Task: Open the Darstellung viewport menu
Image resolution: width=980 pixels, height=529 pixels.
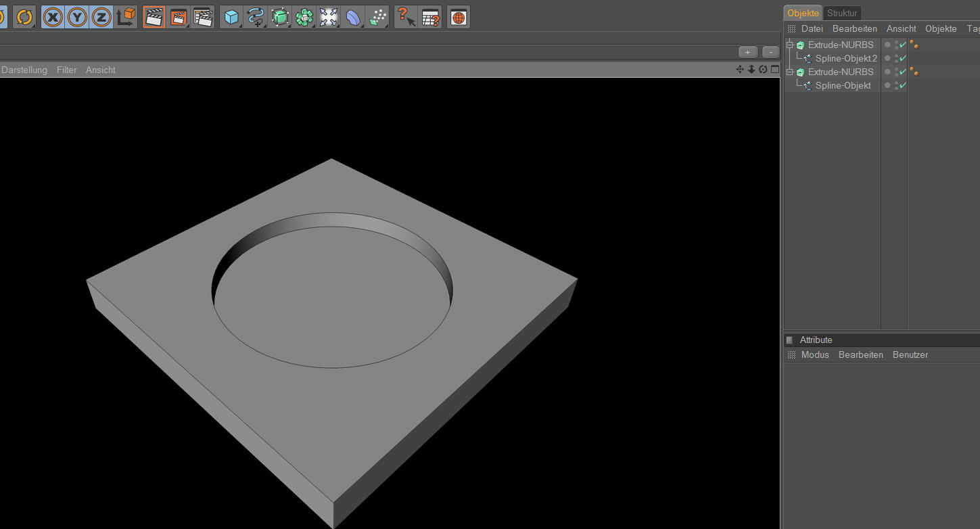Action: 24,70
